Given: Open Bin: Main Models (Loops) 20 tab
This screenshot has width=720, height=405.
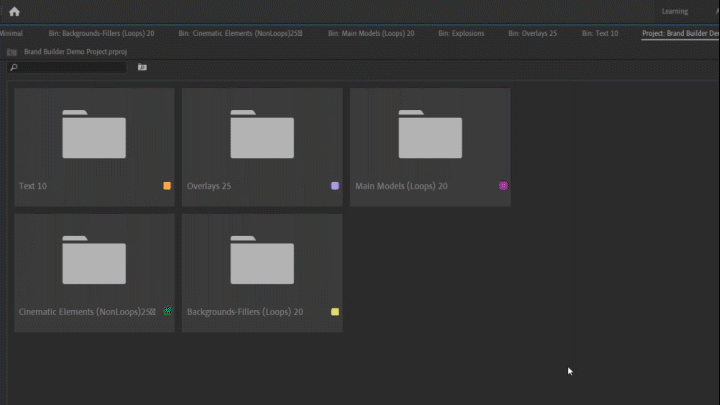Looking at the screenshot, I should click(x=370, y=33).
